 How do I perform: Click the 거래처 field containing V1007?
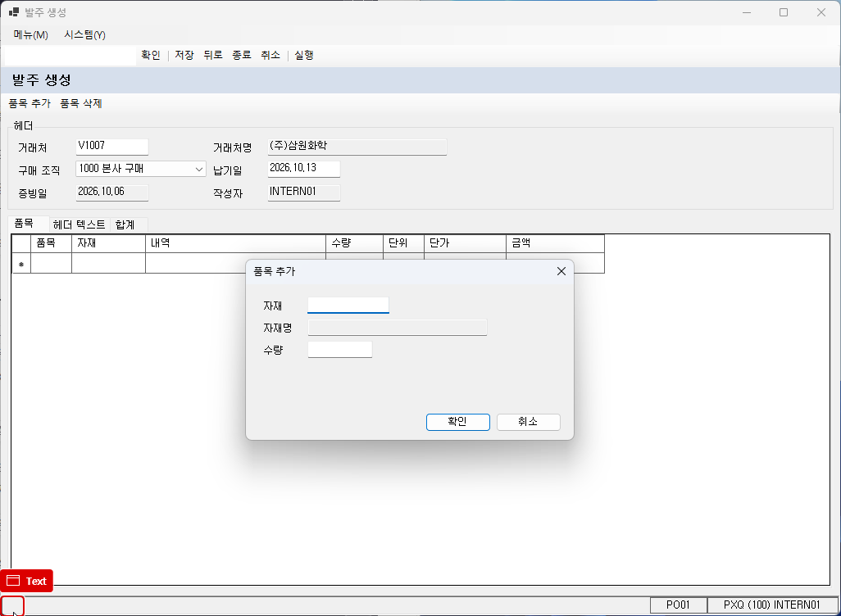pos(111,147)
